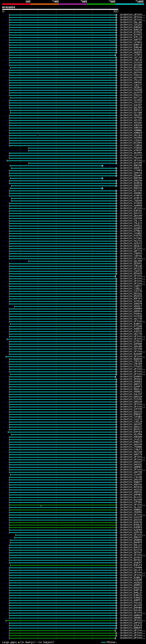Screen dimensions: 146x644
Task: Open hit UniRef100_C6SZ83
Action: (131, 25)
